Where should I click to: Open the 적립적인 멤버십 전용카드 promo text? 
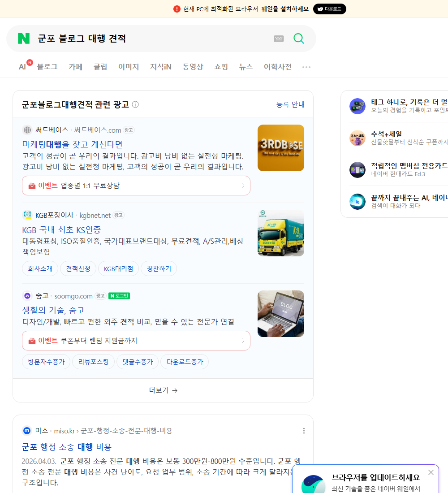[409, 166]
